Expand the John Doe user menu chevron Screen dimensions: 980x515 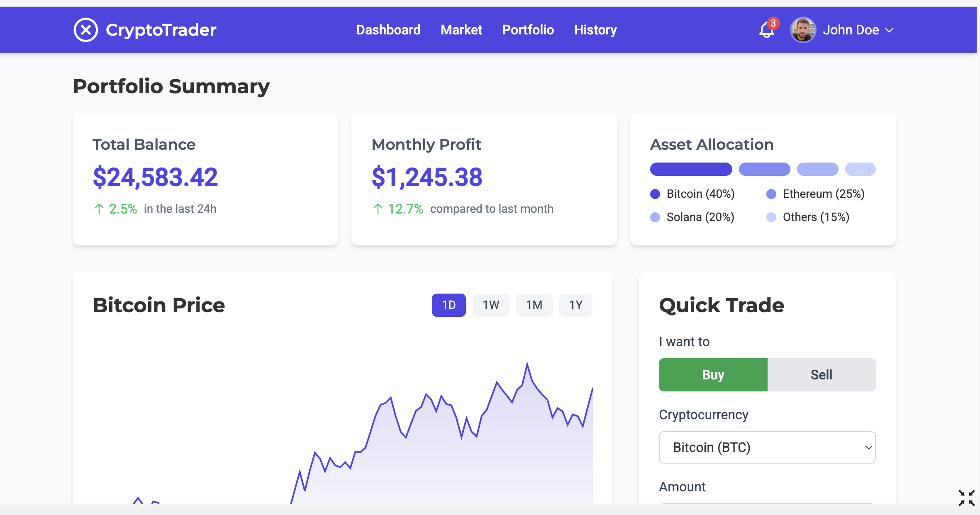click(x=889, y=30)
